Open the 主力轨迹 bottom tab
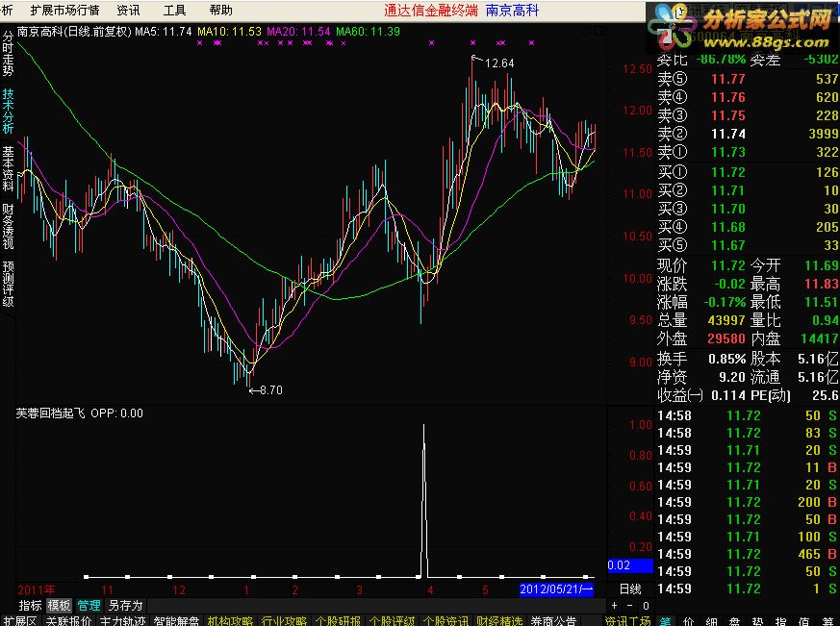 [122, 620]
